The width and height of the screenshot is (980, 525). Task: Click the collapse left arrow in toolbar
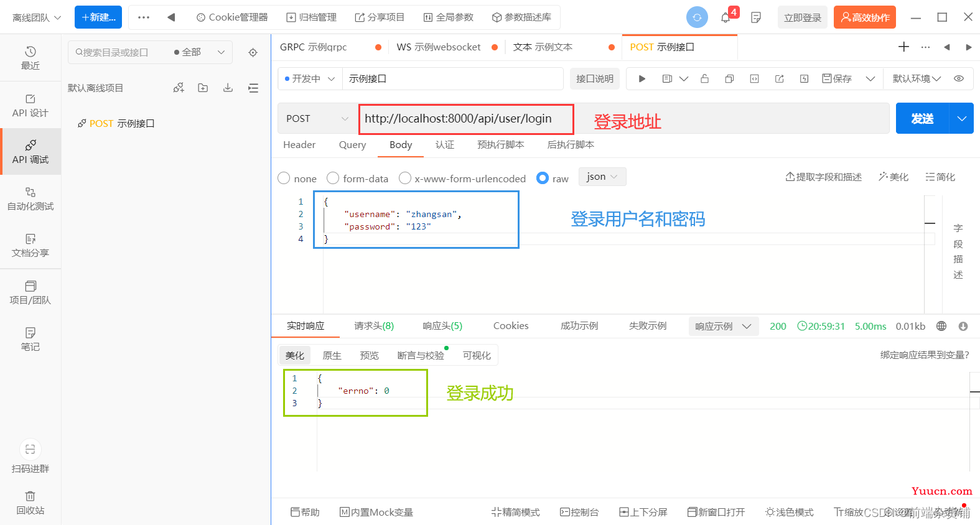coord(171,17)
